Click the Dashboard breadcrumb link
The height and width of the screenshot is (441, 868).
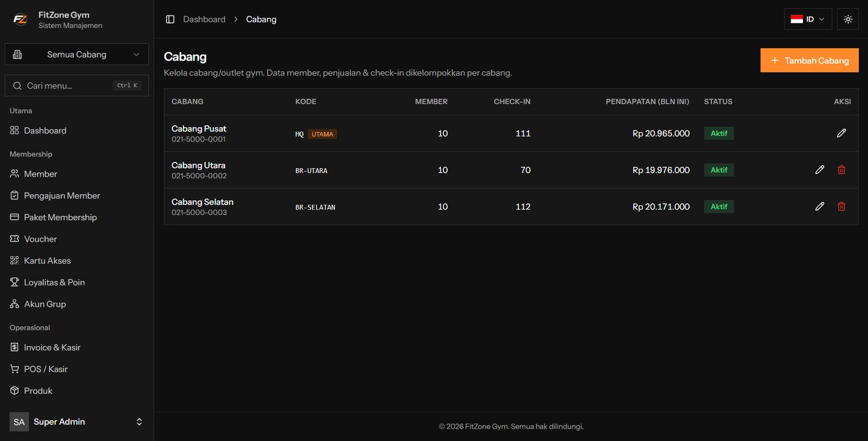[x=204, y=19]
